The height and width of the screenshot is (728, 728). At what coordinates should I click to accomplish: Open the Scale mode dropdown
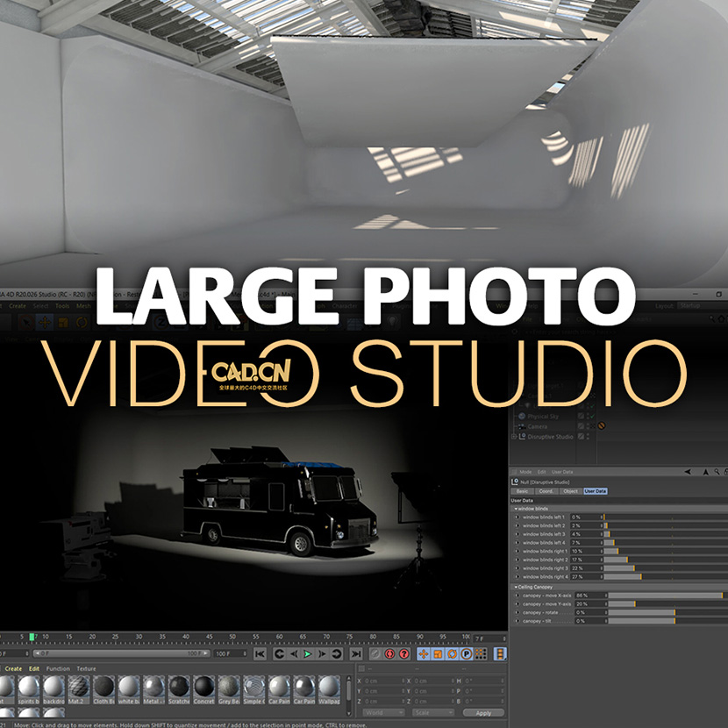click(432, 713)
